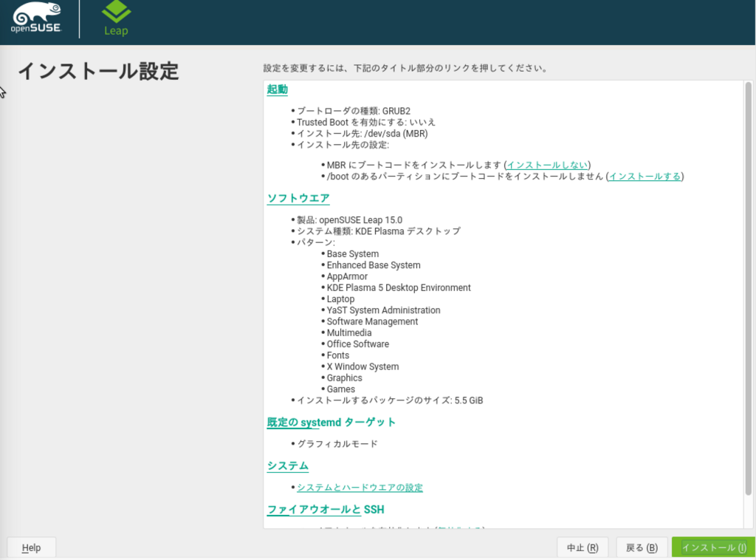The image size is (756, 560).
Task: Click the インストール先の設定: line
Action: click(343, 145)
